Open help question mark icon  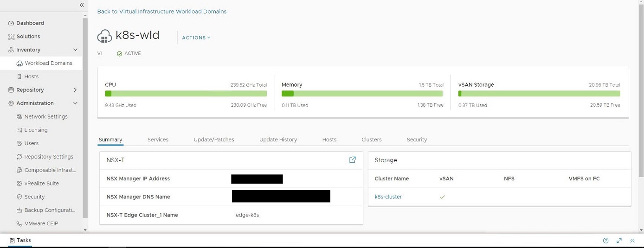pos(605,241)
